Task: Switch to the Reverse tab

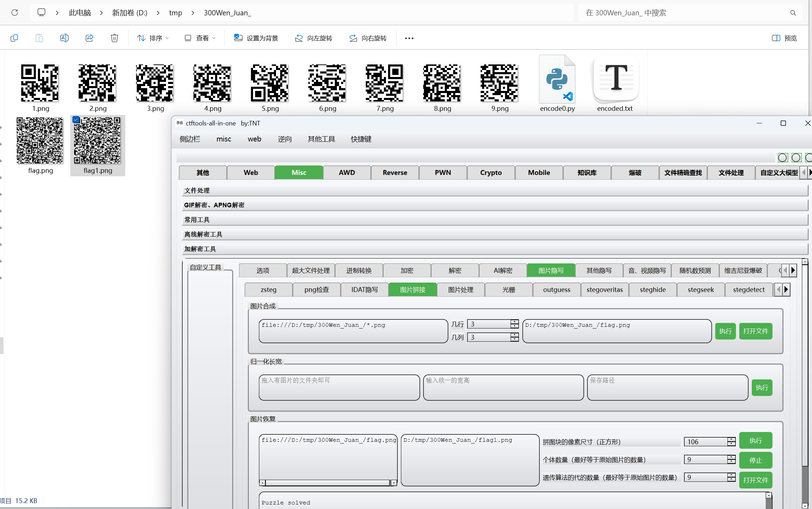Action: click(x=395, y=172)
